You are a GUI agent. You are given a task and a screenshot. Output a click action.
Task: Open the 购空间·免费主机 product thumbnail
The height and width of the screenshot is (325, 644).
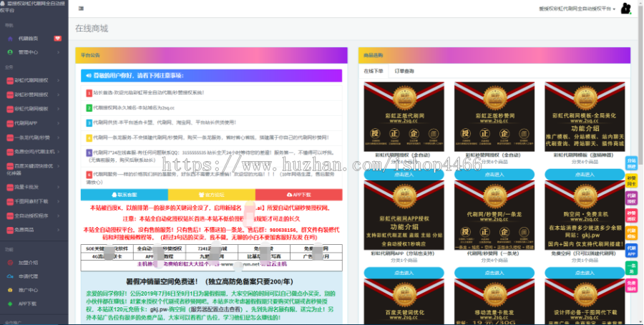[585, 215]
